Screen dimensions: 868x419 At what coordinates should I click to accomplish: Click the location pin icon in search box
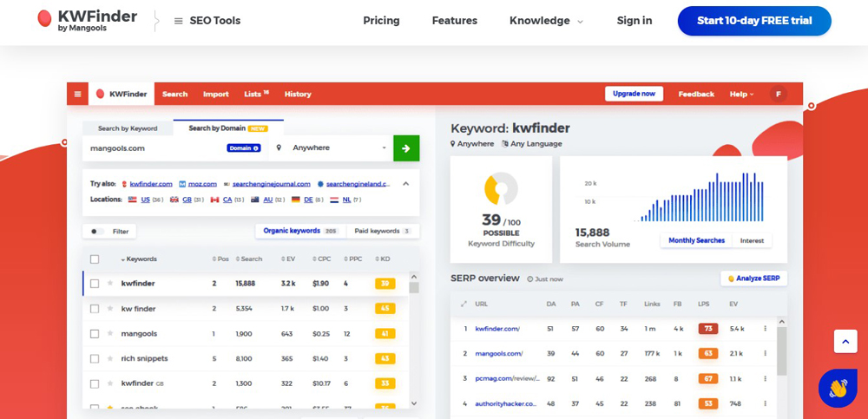(279, 147)
